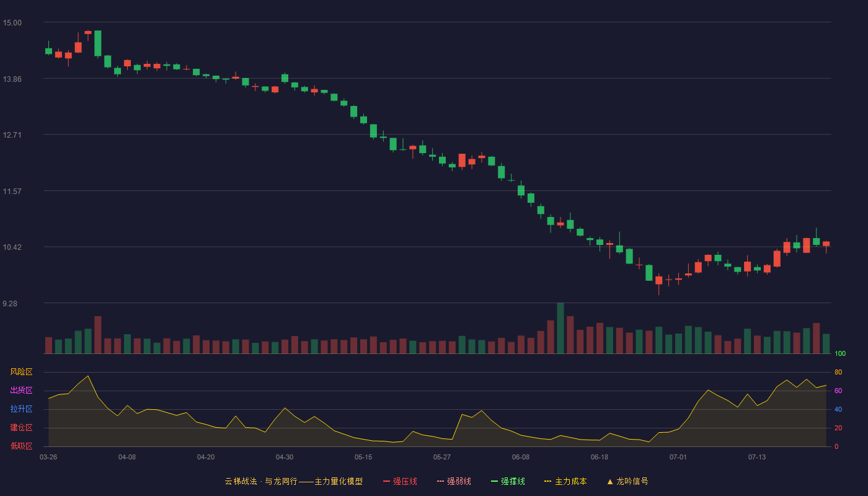Click the 拉升区 zone label
The height and width of the screenshot is (496, 868).
pos(21,409)
